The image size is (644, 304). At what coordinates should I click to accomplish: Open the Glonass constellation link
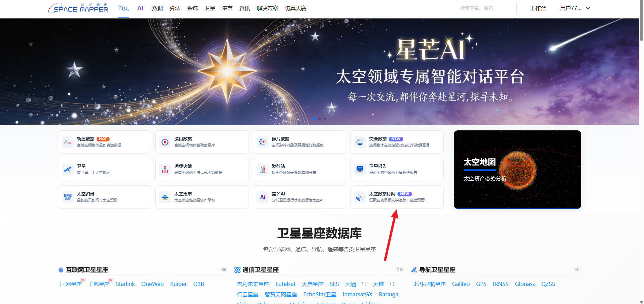coord(525,284)
